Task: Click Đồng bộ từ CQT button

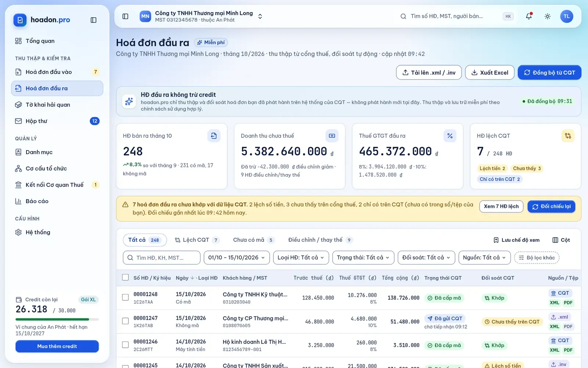Action: [549, 72]
